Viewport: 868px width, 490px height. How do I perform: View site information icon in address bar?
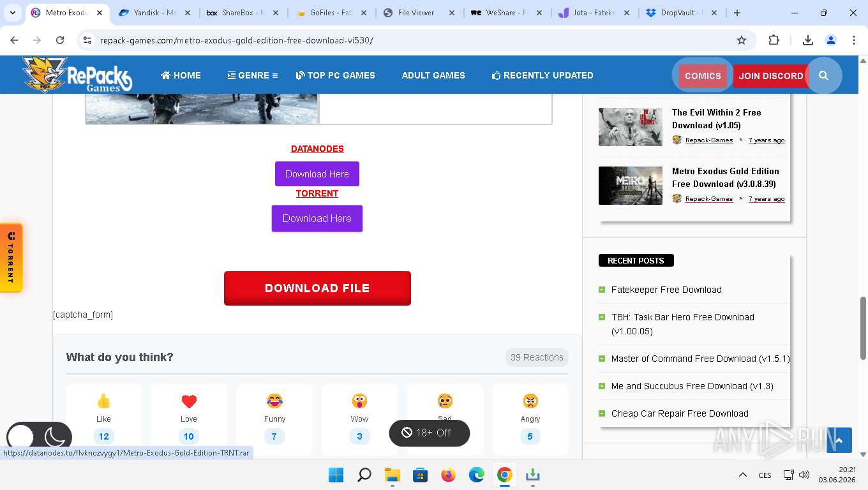(87, 40)
